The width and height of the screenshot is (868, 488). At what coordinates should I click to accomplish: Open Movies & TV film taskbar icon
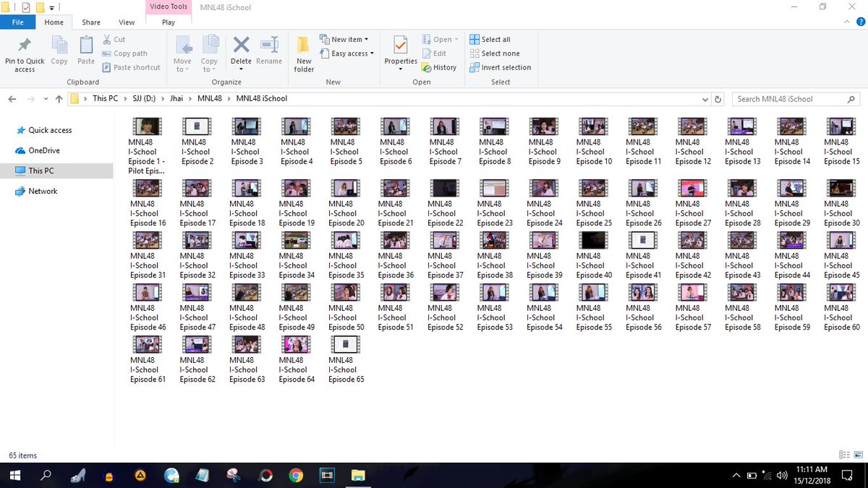click(x=327, y=475)
